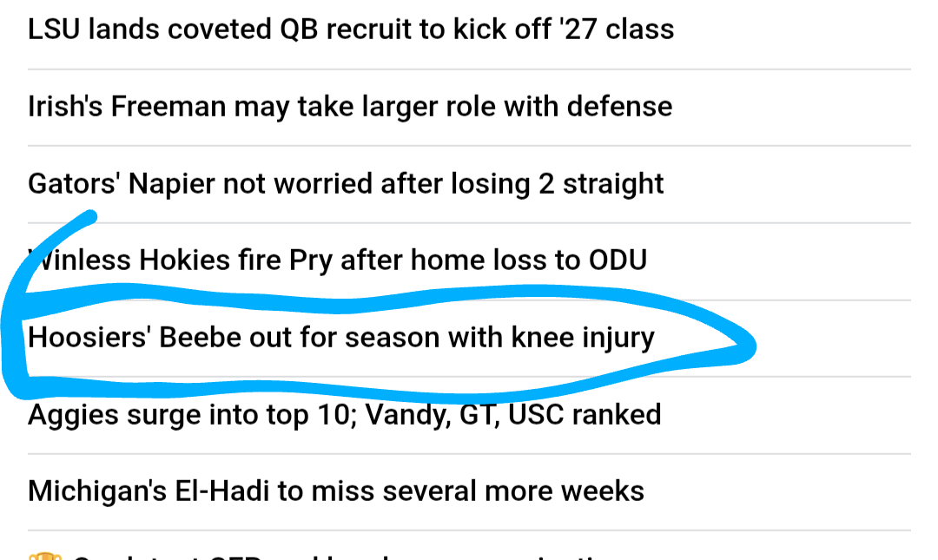938x560 pixels.
Task: Click "Napier" in the Gators headline
Action: click(x=172, y=184)
